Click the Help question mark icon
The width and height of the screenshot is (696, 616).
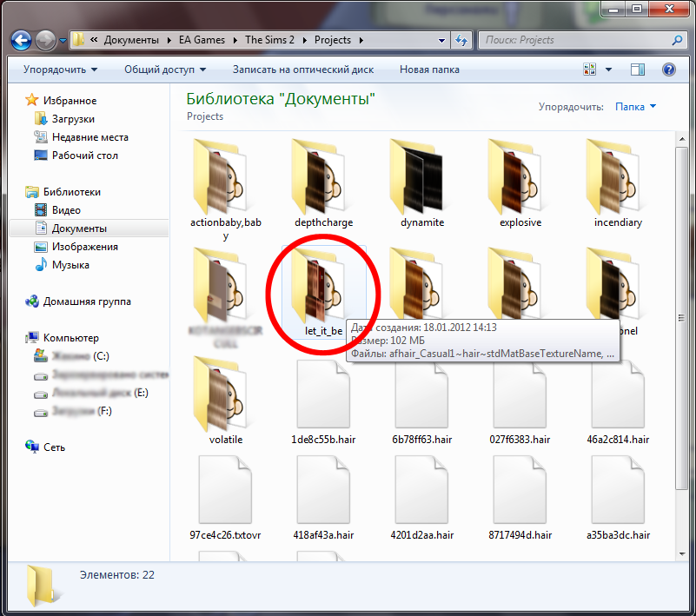click(x=669, y=70)
